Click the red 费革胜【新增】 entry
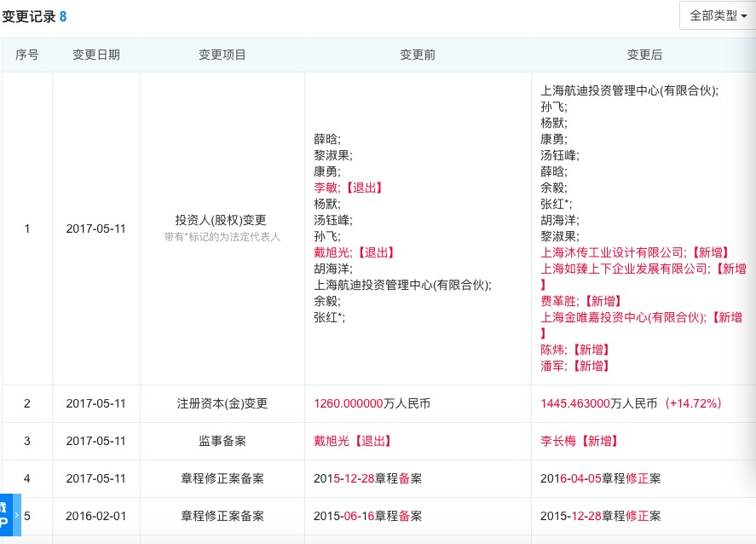 (x=580, y=301)
